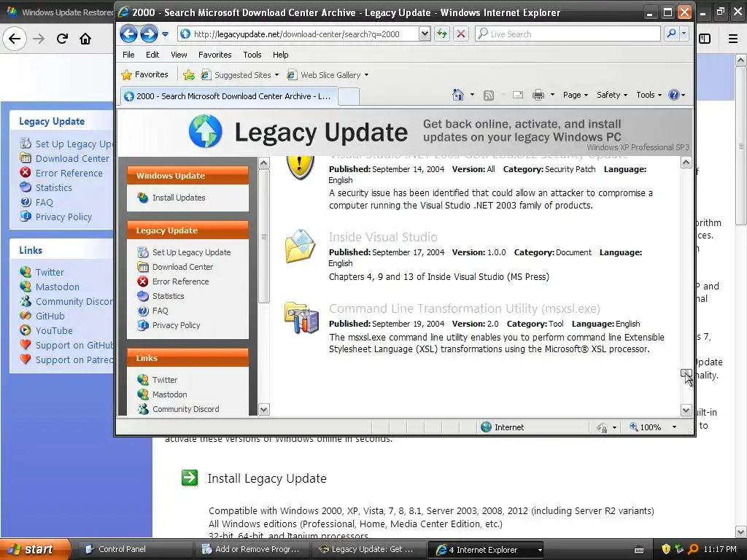Open Statistics link in background window sidebar
Screen dimensions: 747x560
[53, 187]
